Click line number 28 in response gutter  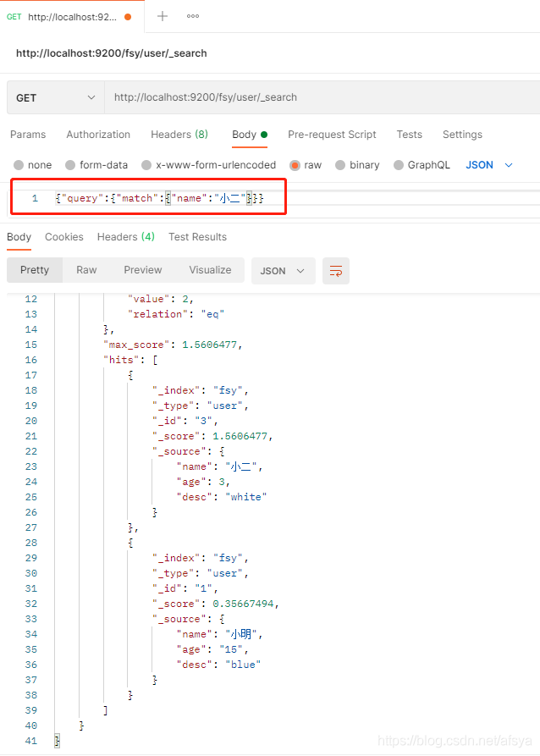click(30, 543)
